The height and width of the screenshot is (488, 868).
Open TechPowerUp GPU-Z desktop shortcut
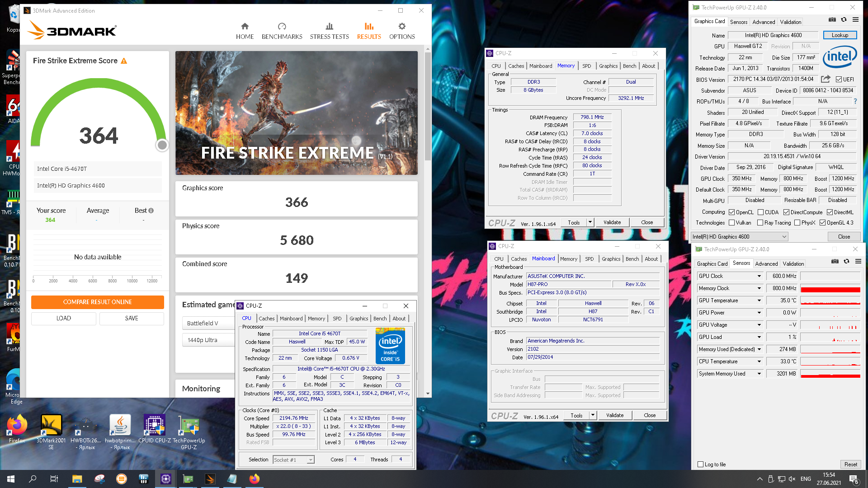coord(189,432)
